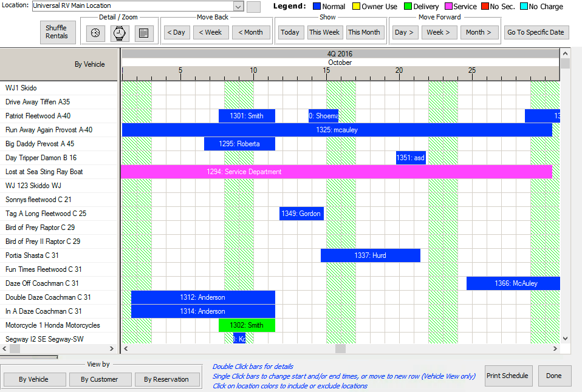Click the calendar icon under Detail / Zoom
Image resolution: width=582 pixels, height=392 pixels.
(x=144, y=33)
